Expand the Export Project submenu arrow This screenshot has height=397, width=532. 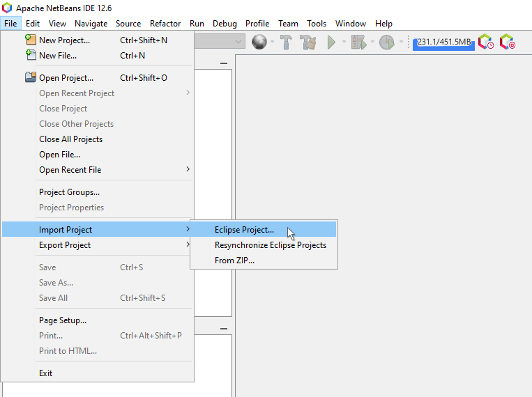(x=188, y=244)
